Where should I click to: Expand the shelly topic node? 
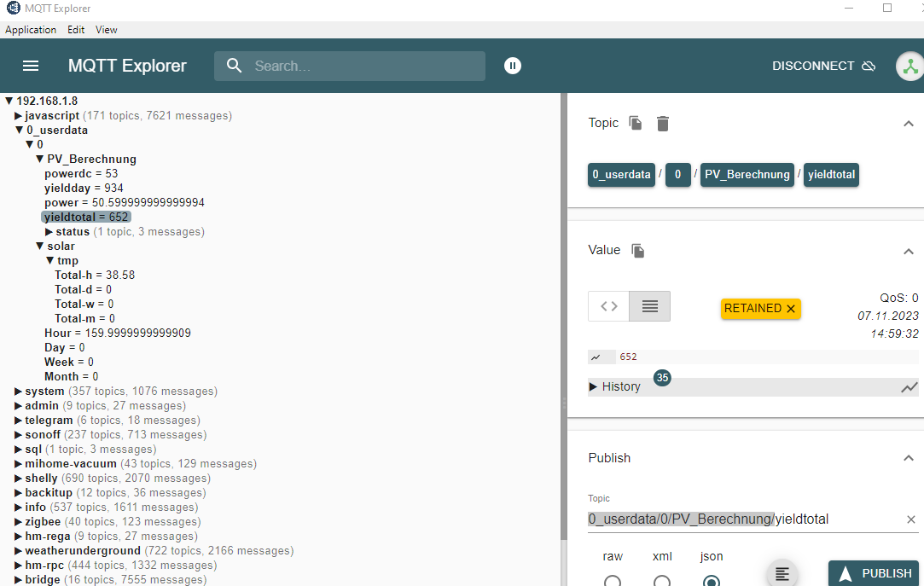coord(18,479)
